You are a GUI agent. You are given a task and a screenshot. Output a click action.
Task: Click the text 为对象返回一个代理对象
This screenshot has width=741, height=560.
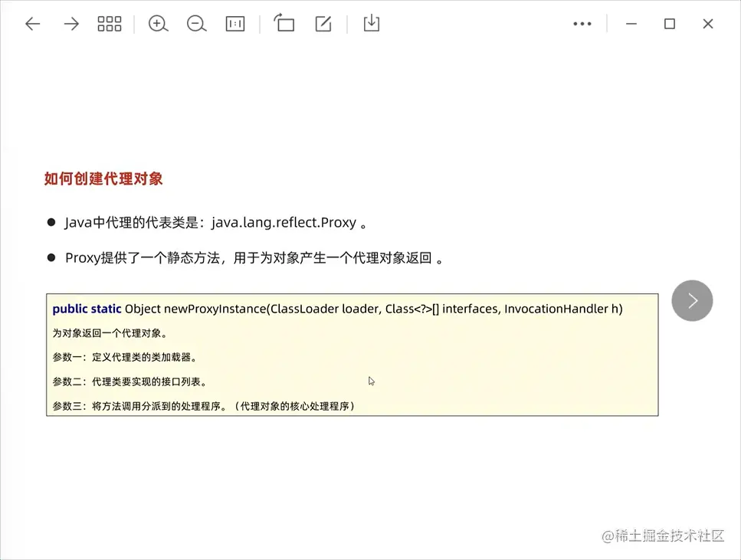pyautogui.click(x=110, y=333)
